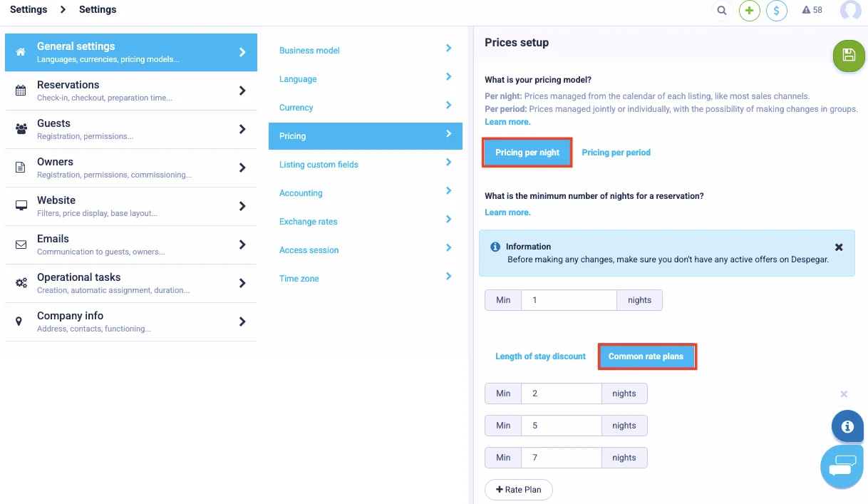Click the green save floppy disk icon
Screen dimensions: 868x504
click(x=848, y=56)
